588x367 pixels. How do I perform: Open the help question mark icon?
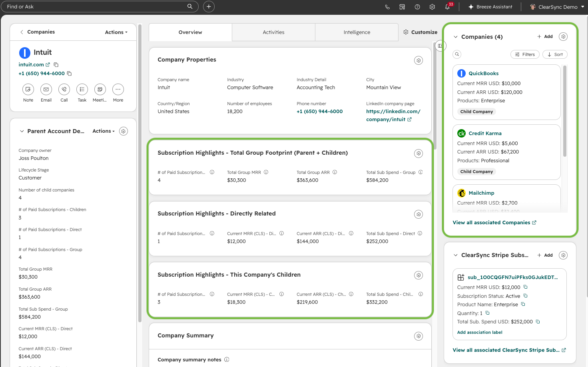417,7
